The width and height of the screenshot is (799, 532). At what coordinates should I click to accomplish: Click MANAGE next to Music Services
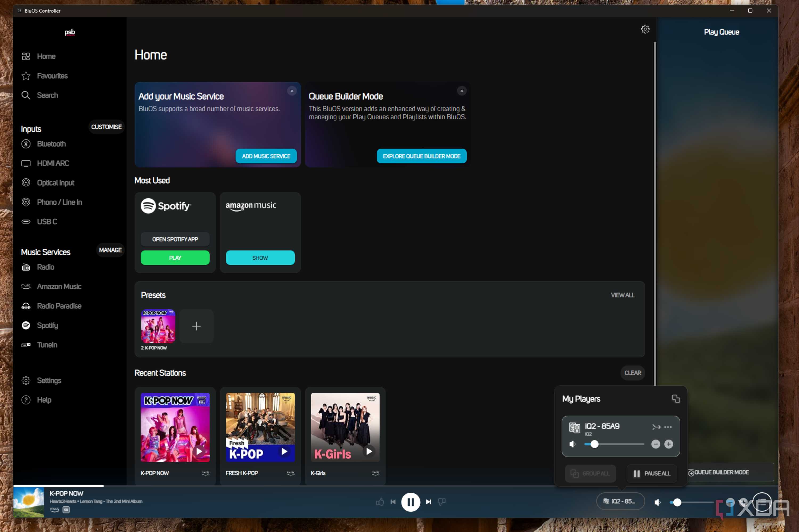(110, 250)
